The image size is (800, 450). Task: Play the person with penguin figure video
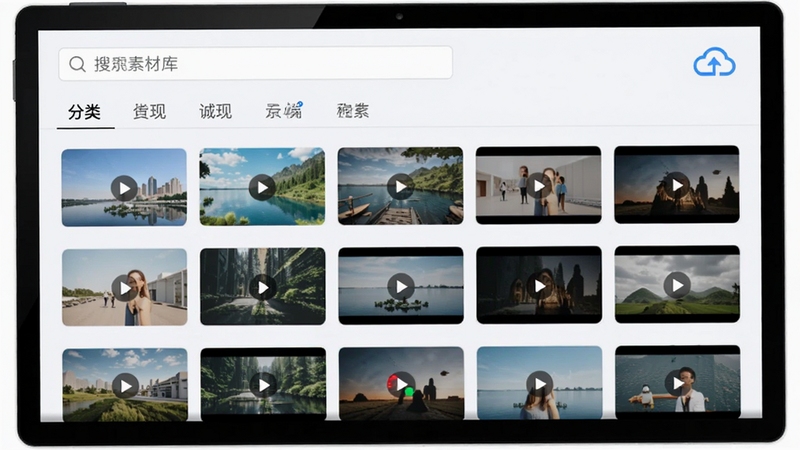(x=678, y=382)
